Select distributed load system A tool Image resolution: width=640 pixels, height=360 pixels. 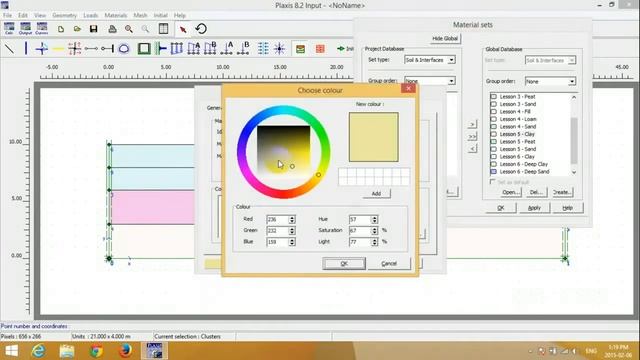[193, 49]
